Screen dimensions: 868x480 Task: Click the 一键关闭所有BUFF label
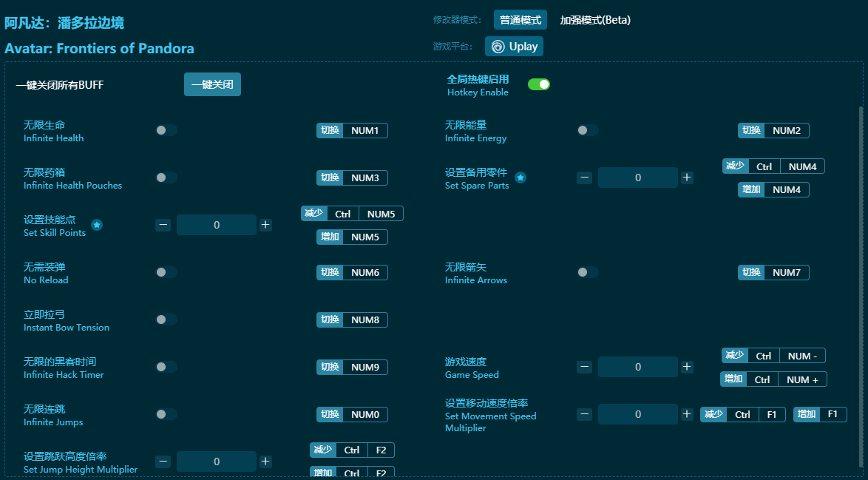60,85
